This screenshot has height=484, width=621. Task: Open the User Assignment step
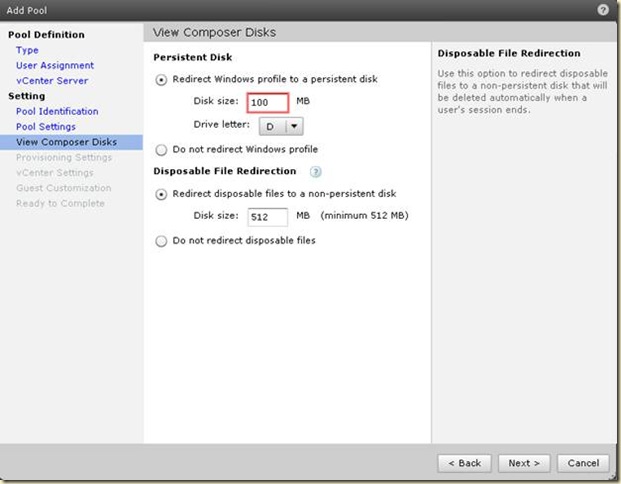(55, 65)
